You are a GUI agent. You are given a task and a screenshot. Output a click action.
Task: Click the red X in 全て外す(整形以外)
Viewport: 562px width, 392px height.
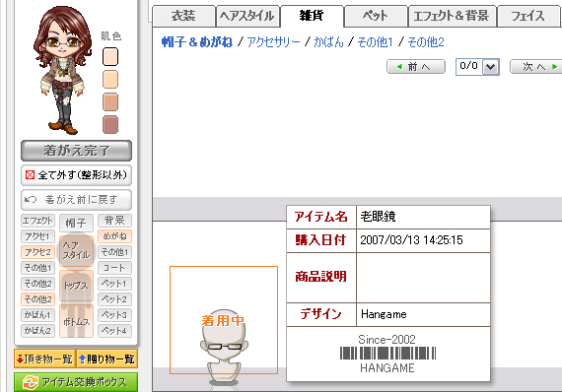pyautogui.click(x=31, y=175)
